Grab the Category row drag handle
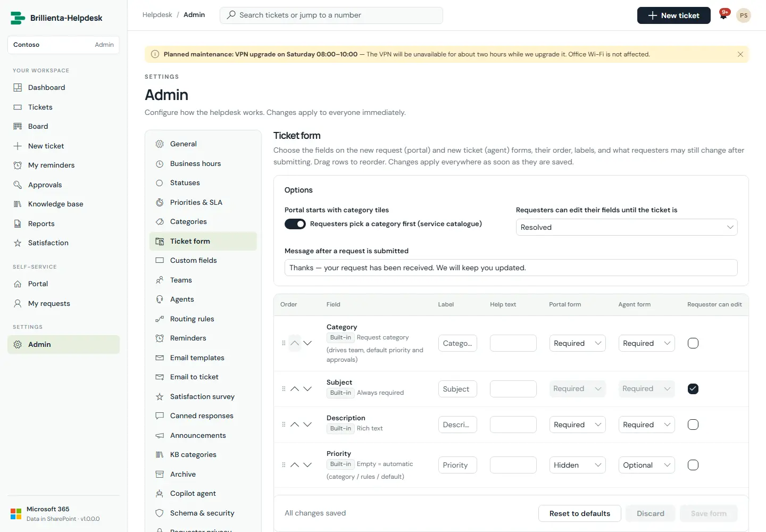 [284, 343]
